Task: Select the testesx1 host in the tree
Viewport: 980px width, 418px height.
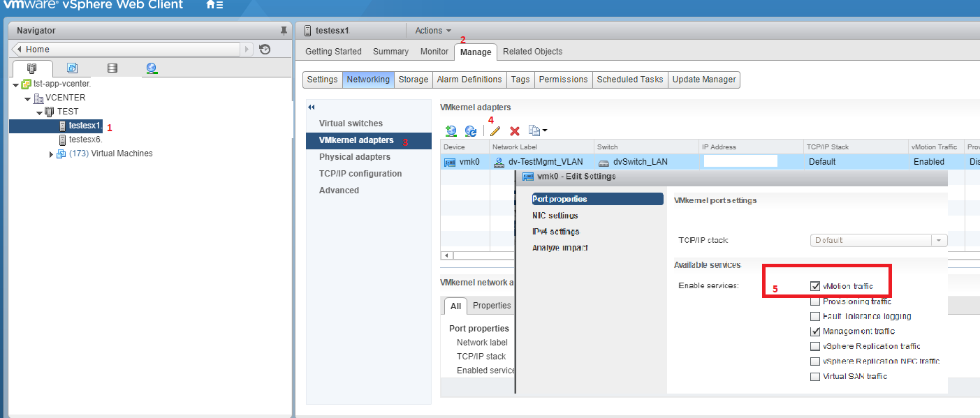Action: coord(85,126)
